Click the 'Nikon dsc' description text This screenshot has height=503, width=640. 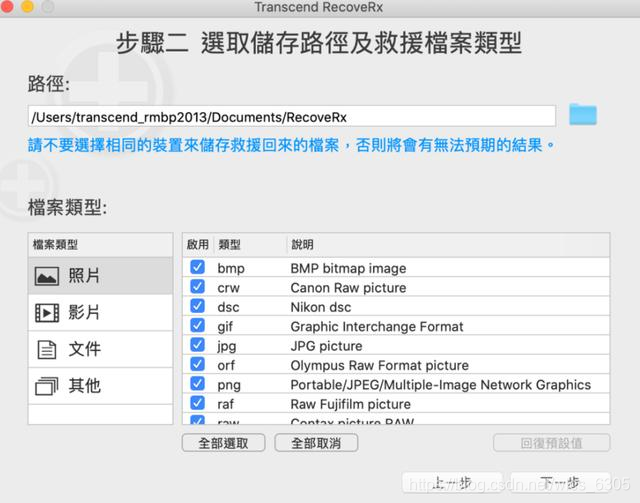coord(321,307)
